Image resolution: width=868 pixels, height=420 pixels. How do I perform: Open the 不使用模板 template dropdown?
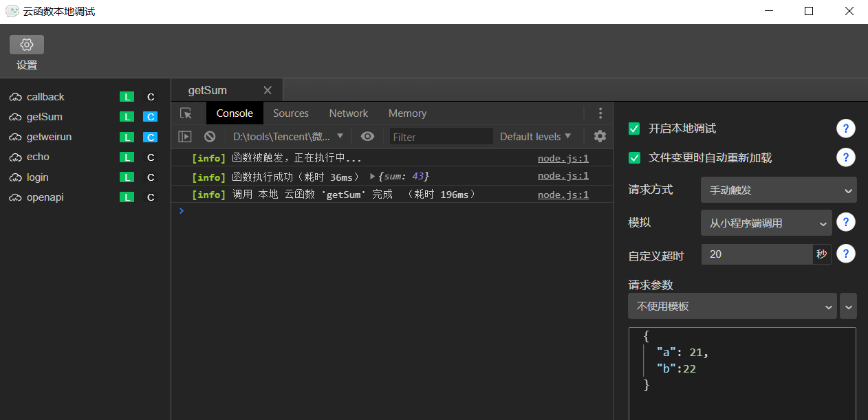click(733, 306)
